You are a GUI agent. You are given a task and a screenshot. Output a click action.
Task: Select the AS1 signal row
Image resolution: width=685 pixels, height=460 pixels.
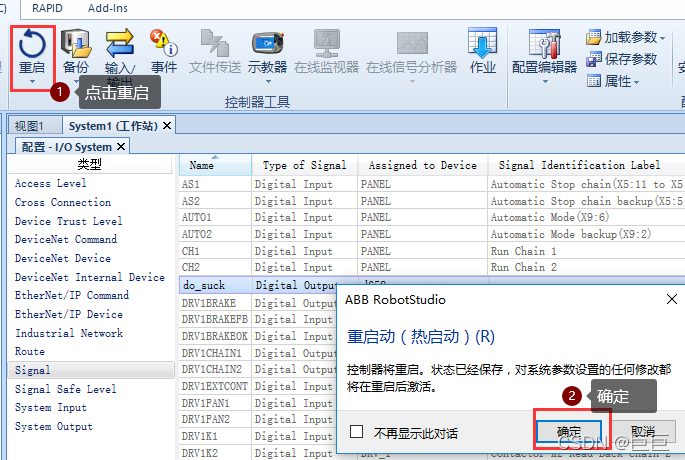(432, 184)
